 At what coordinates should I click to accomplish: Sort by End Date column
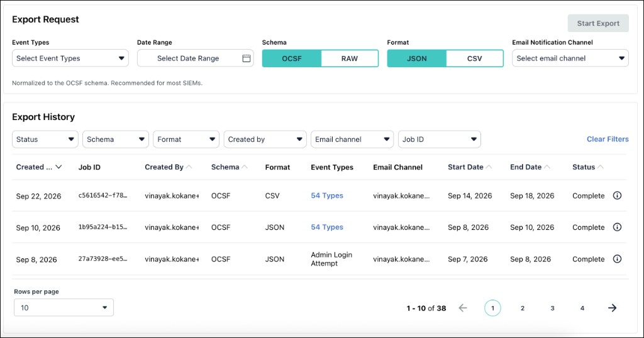(x=530, y=167)
